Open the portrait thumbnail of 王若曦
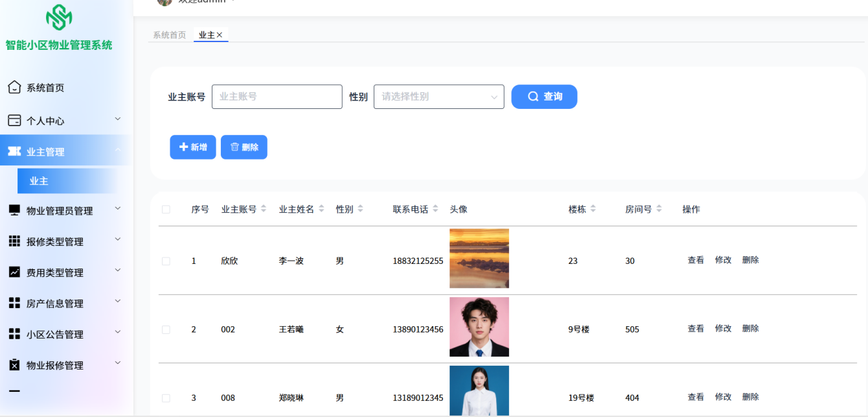 click(x=479, y=327)
